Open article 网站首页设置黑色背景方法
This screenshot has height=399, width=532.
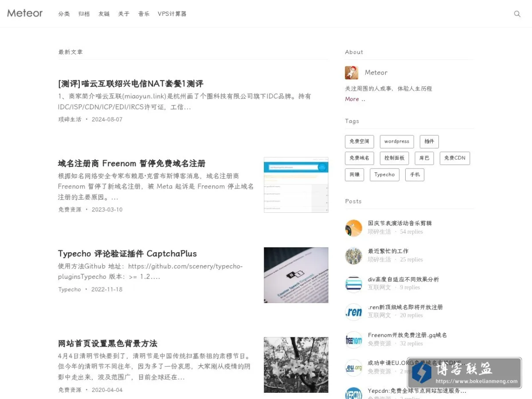click(x=108, y=343)
